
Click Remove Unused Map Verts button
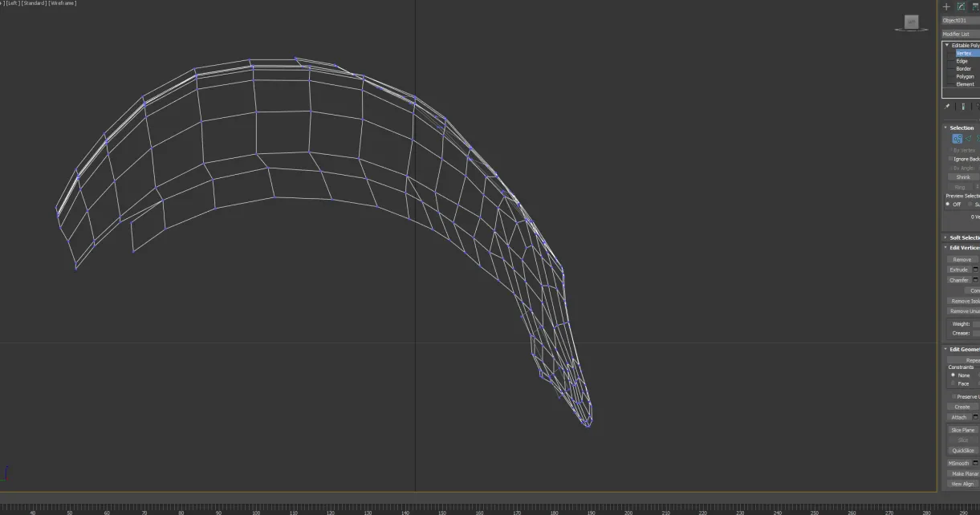(x=964, y=311)
